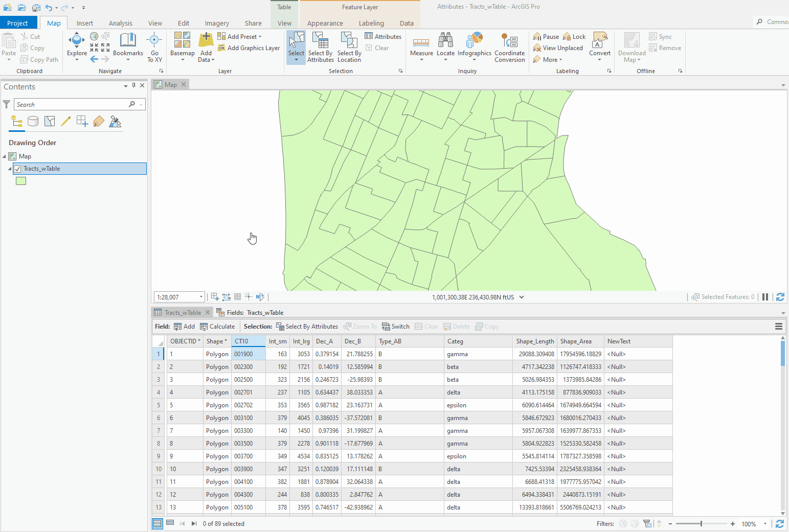Open the map scale dropdown
The width and height of the screenshot is (789, 532).
[x=201, y=297]
